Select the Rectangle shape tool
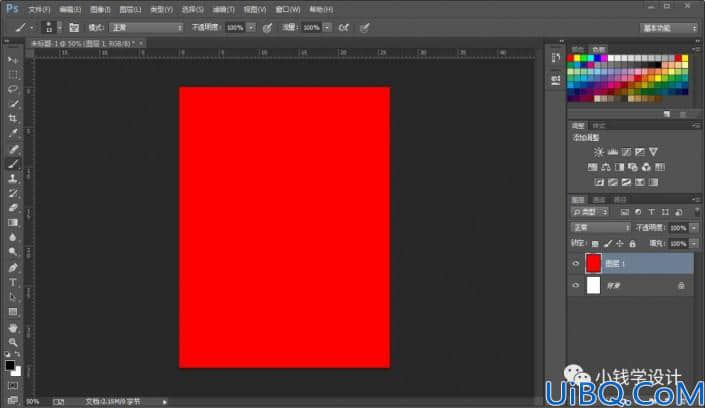 coord(13,312)
